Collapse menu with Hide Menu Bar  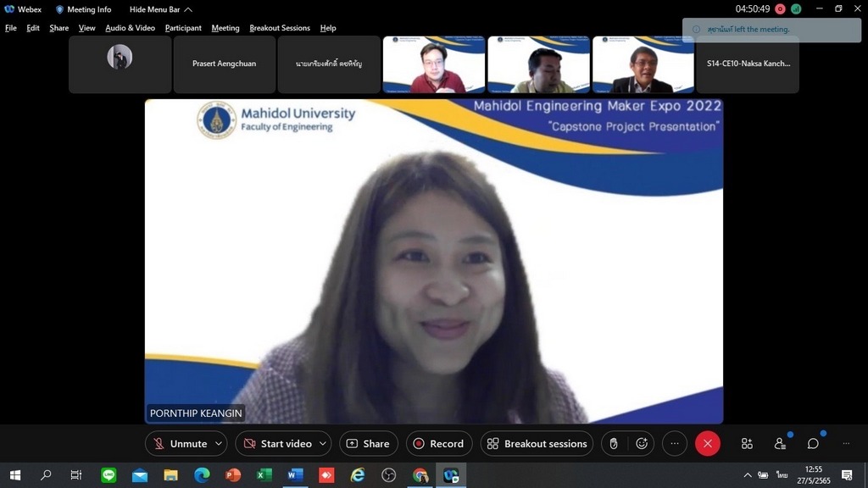(160, 9)
